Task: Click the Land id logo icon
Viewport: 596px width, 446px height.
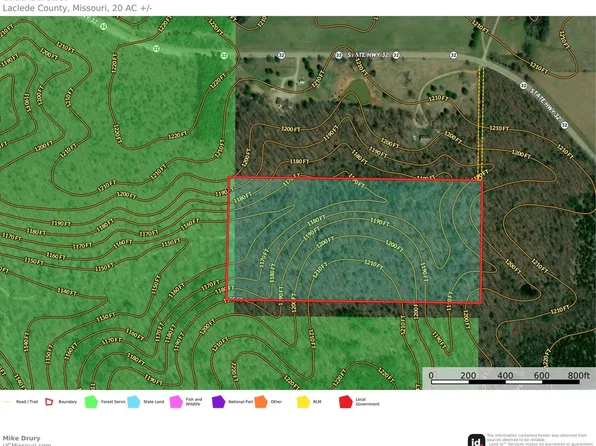Action: coord(476,440)
